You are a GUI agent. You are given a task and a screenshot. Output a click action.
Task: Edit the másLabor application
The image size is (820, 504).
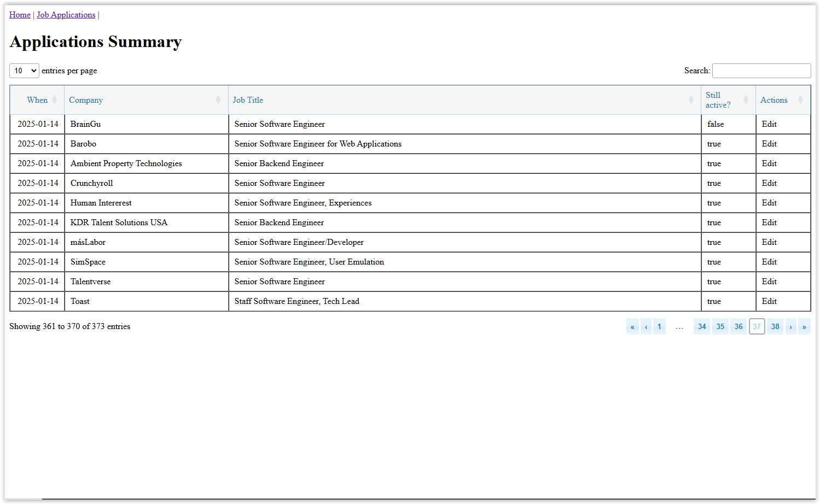(x=769, y=242)
